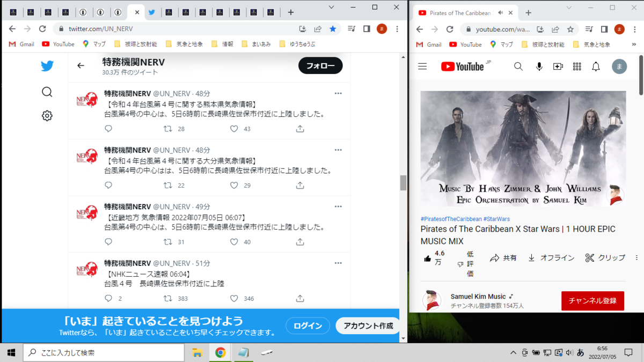Open the Windows Start menu

point(11,352)
